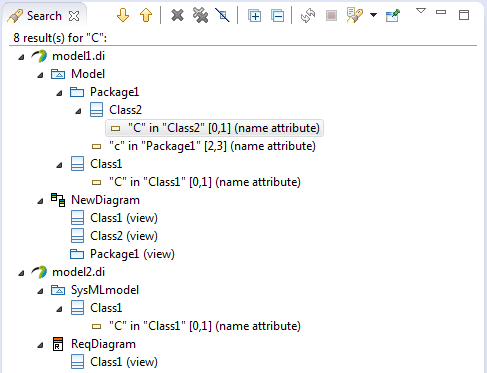Screen dimensions: 487x373
Task: Open search history dropdown arrow
Action: click(373, 15)
